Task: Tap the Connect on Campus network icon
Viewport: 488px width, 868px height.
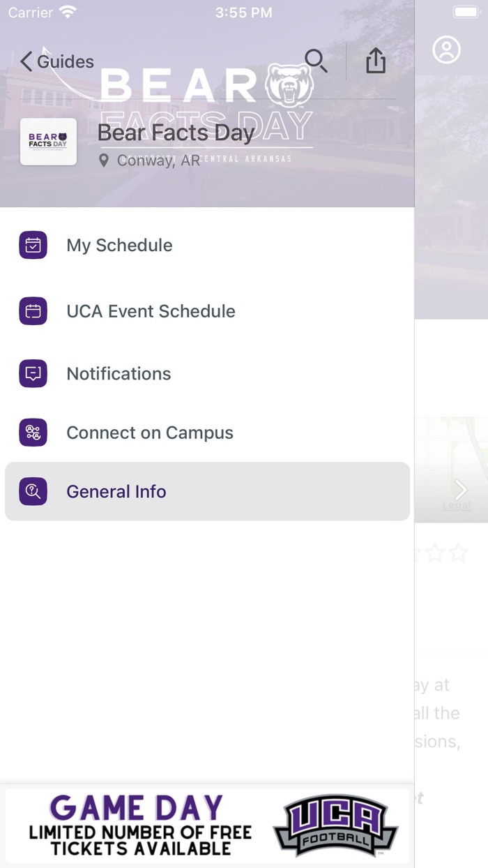Action: [x=33, y=433]
